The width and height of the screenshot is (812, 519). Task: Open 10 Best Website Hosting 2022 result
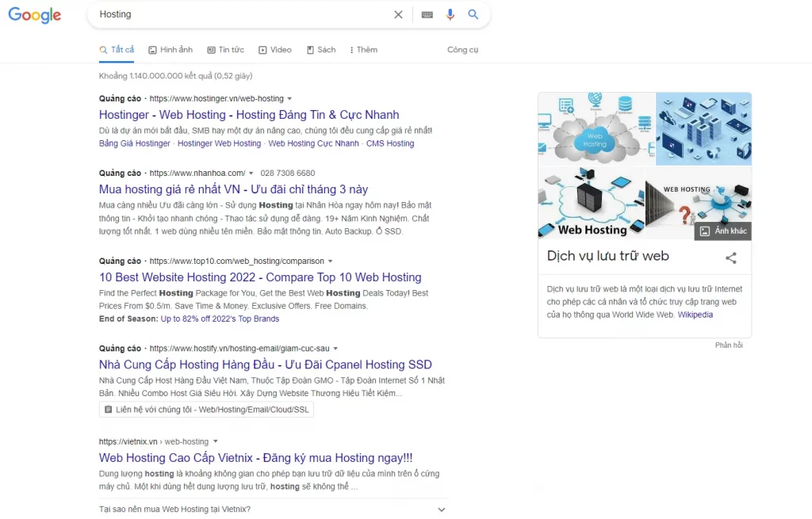click(260, 277)
